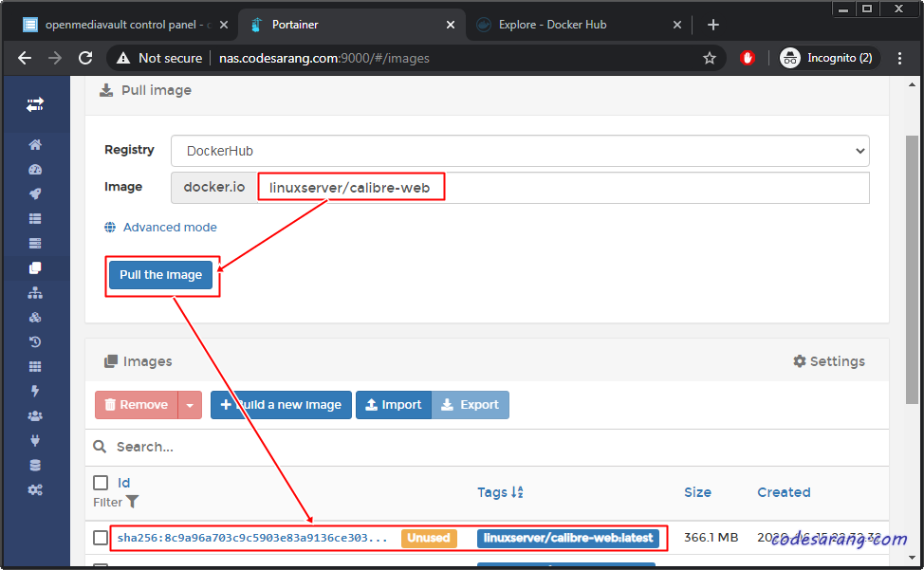The image size is (924, 570).
Task: Click the Not secure warning icon
Action: point(122,58)
